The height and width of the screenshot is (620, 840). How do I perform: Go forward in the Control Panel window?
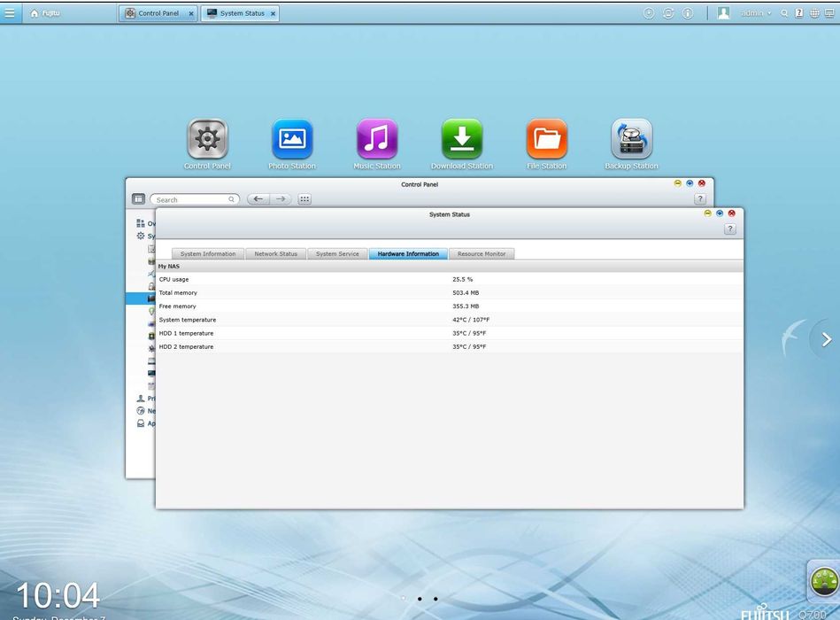point(281,198)
